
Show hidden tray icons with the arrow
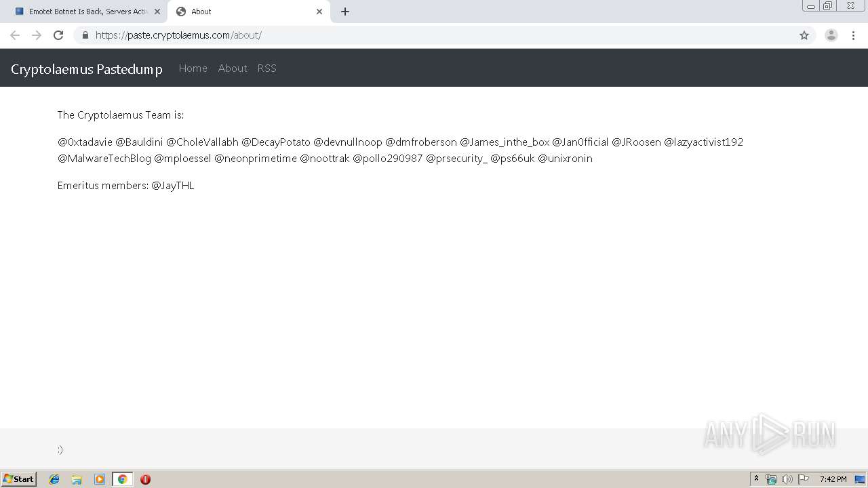[756, 479]
